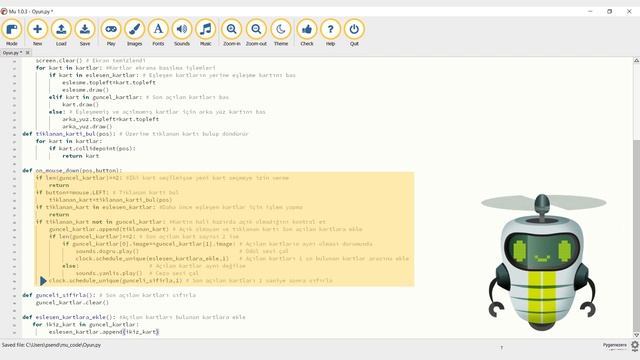Click on guncel_kartlar.clear() line
Image resolution: width=640 pixels, height=360 pixels.
[72, 302]
